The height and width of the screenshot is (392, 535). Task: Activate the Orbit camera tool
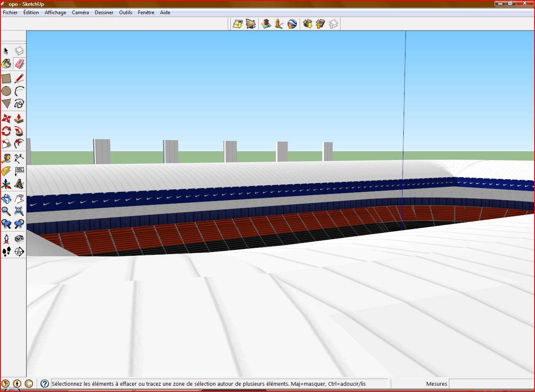pyautogui.click(x=6, y=199)
